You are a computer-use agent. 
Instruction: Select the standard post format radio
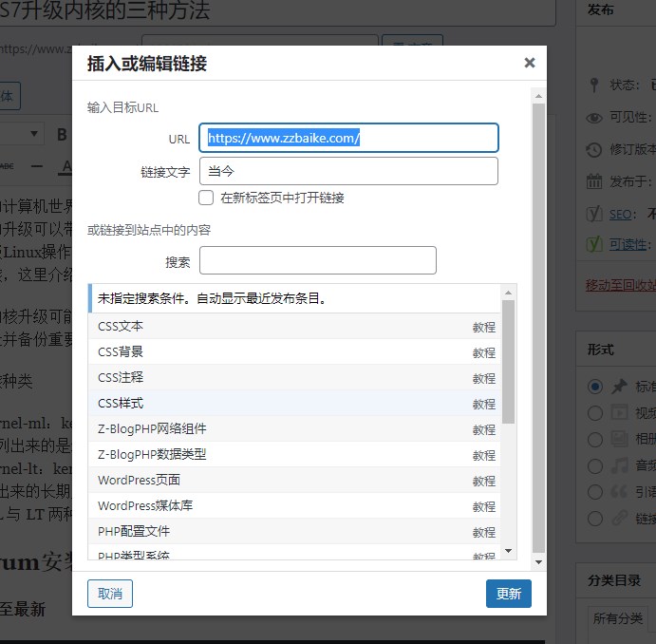click(x=595, y=387)
